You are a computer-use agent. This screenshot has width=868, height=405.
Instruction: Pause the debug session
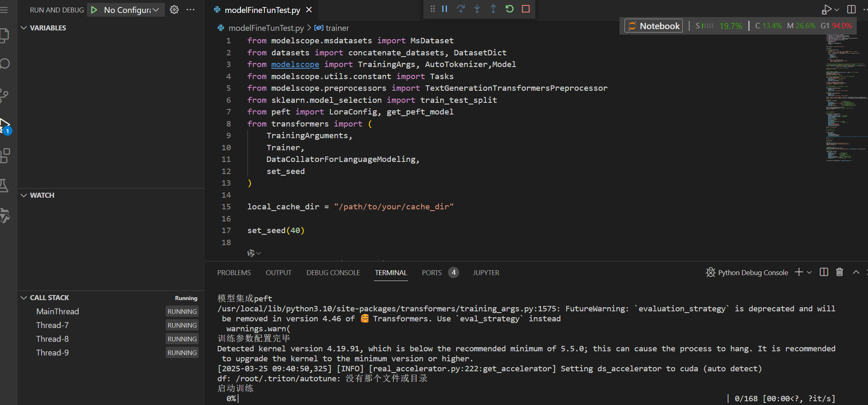pos(445,9)
